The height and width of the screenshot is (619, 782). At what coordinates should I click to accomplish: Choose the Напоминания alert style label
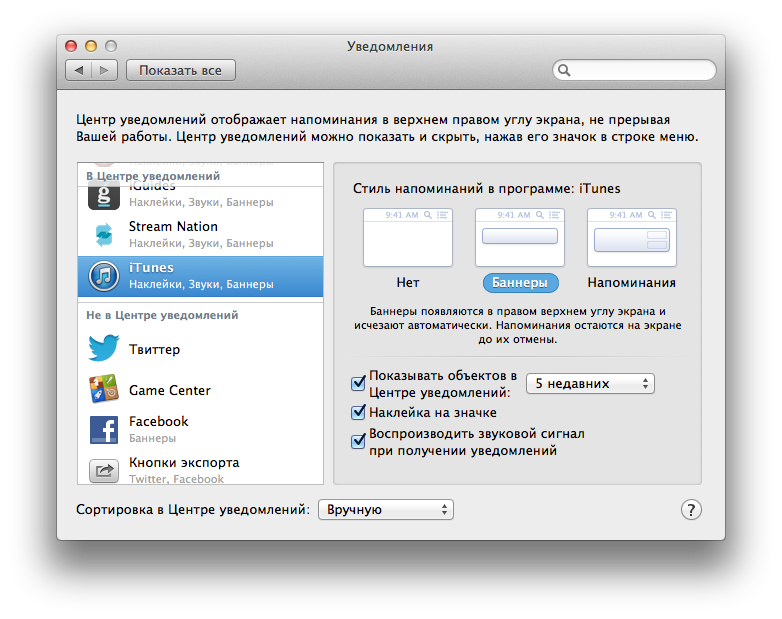tap(631, 283)
